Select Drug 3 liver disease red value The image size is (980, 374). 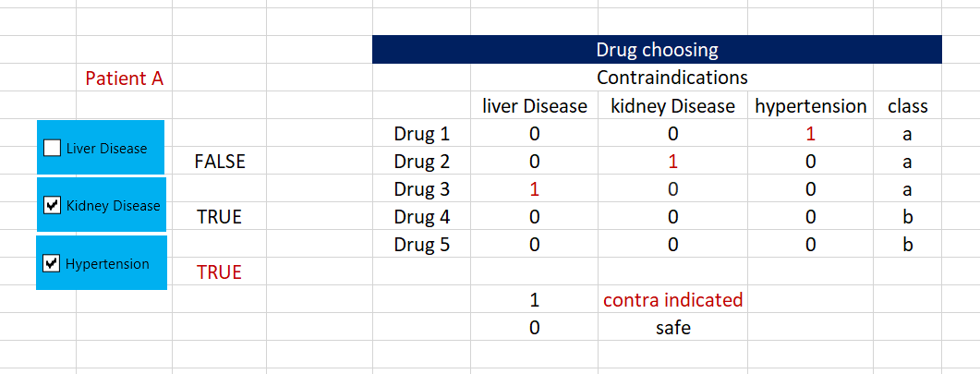tap(535, 189)
